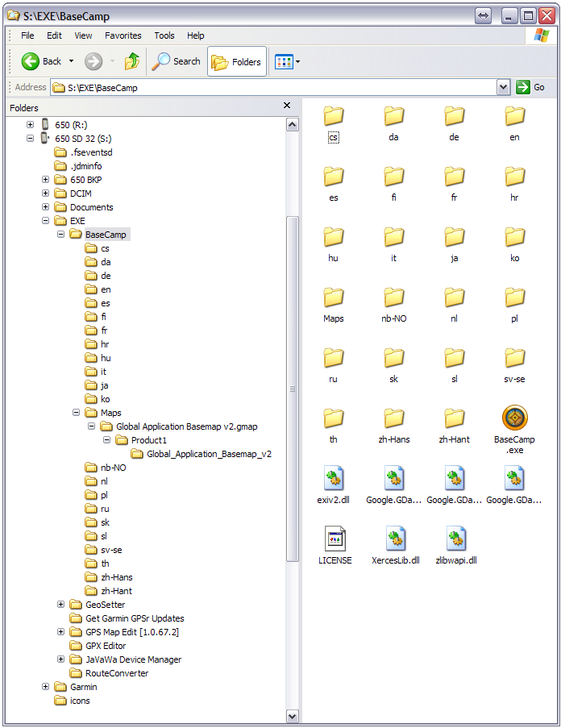Toggle the Folders pane button
561x728 pixels.
pos(237,61)
